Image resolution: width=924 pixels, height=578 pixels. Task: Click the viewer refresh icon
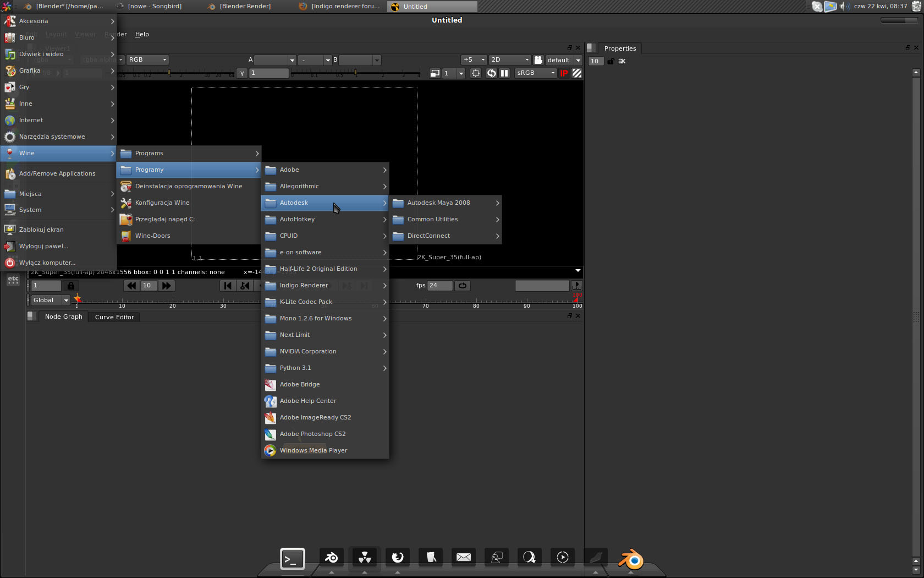(x=491, y=73)
